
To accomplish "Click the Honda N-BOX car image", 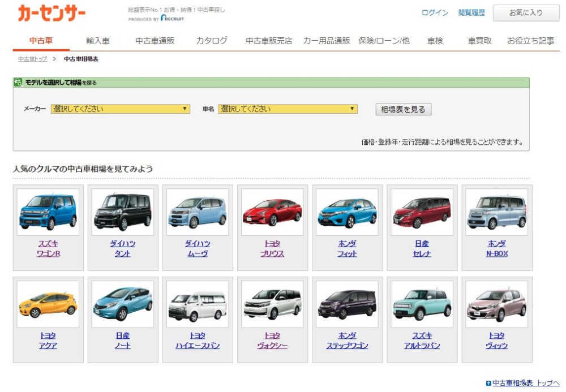I will (x=497, y=212).
